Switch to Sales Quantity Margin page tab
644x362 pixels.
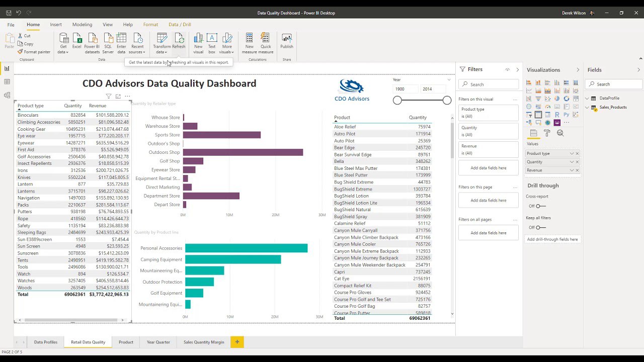[x=204, y=342]
